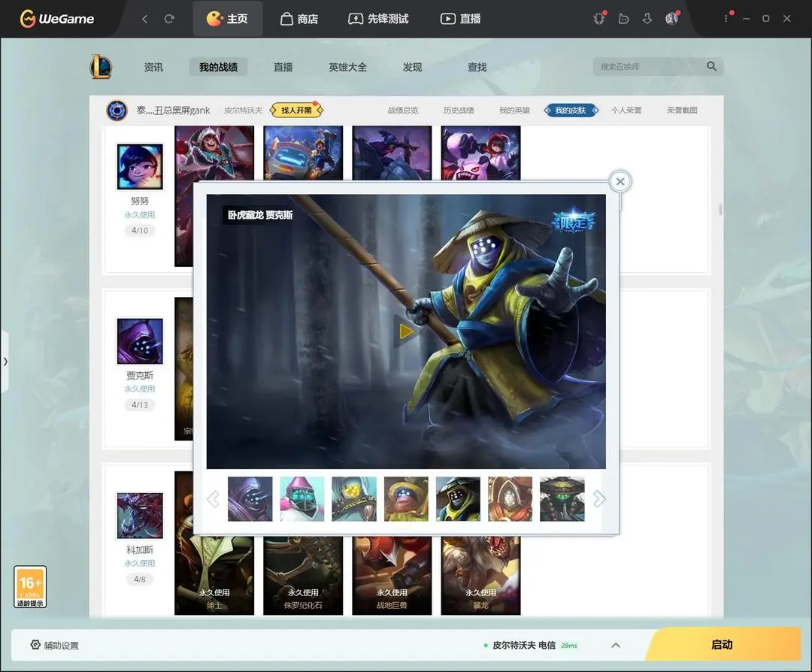Go back with the left navigation arrow
This screenshot has width=812, height=672.
tap(144, 19)
